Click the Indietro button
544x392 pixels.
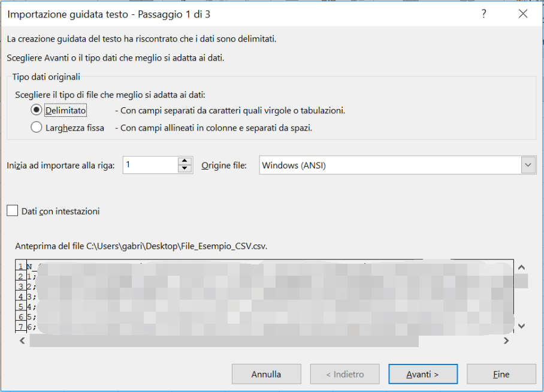point(344,373)
